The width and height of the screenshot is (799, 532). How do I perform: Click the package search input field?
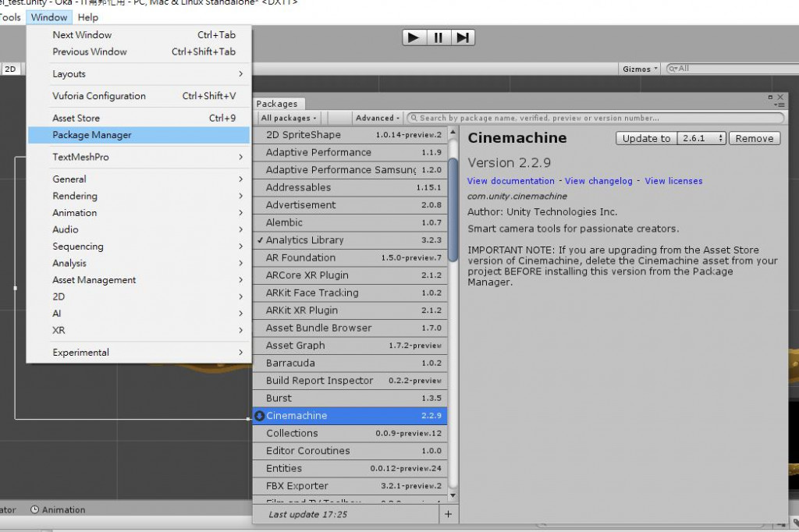click(x=595, y=118)
